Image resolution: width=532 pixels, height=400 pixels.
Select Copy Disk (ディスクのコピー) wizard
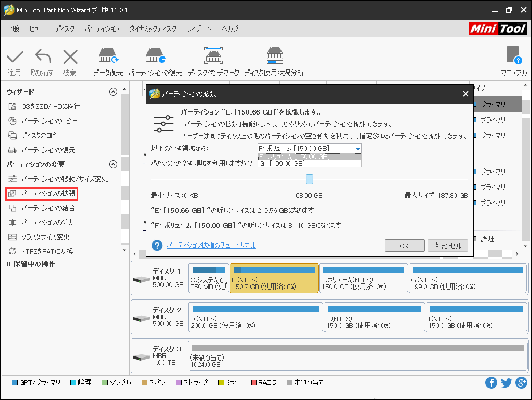click(x=35, y=135)
